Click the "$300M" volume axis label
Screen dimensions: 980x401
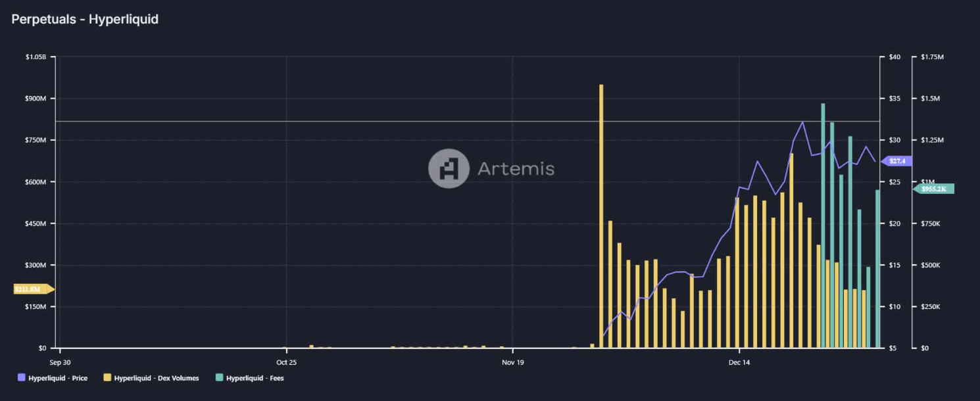coord(36,265)
